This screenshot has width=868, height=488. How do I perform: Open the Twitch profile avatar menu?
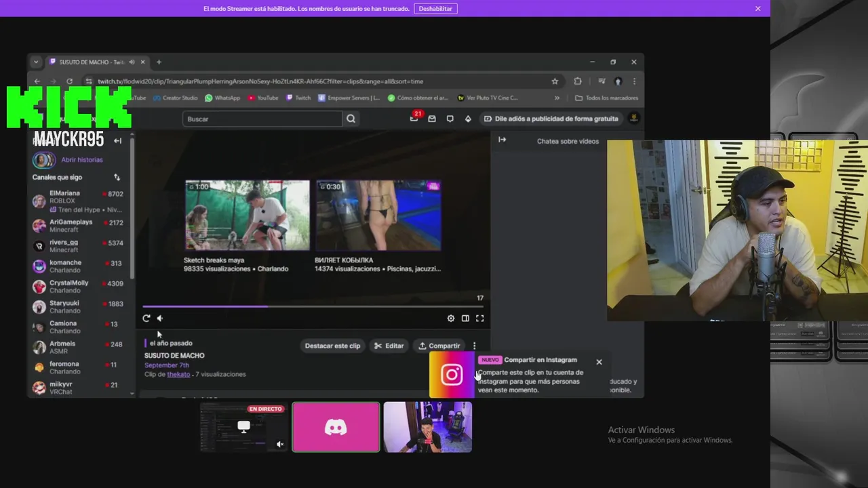633,118
